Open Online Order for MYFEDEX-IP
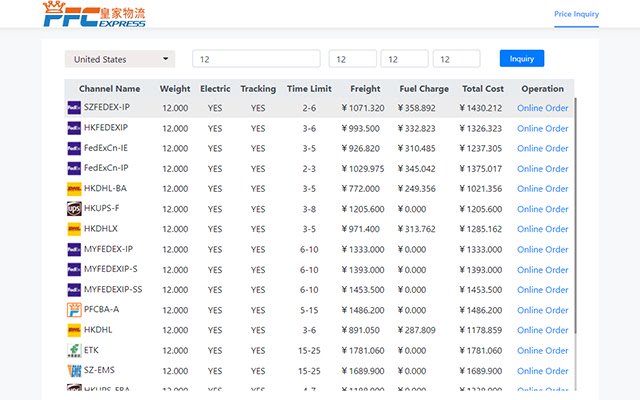The width and height of the screenshot is (640, 400). click(x=542, y=249)
